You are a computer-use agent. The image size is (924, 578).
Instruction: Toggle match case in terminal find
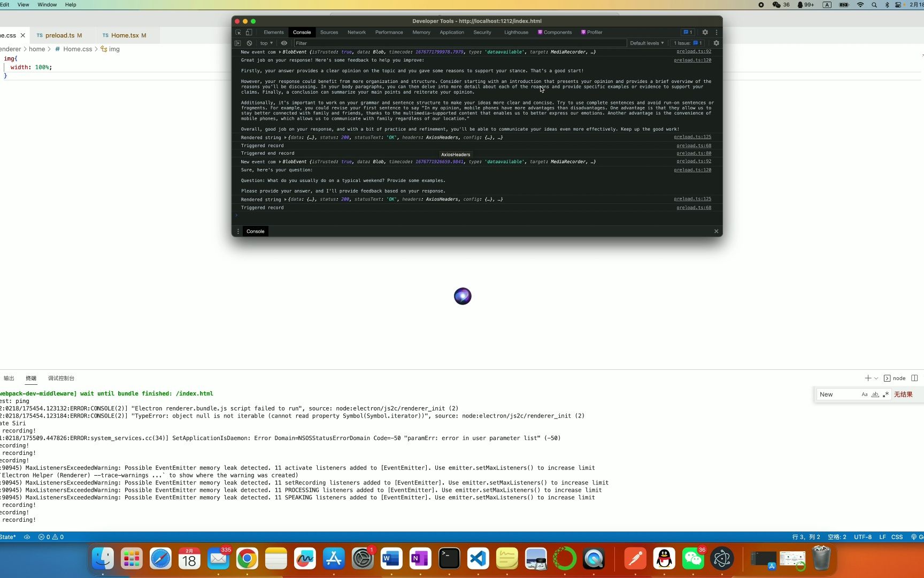coord(865,394)
